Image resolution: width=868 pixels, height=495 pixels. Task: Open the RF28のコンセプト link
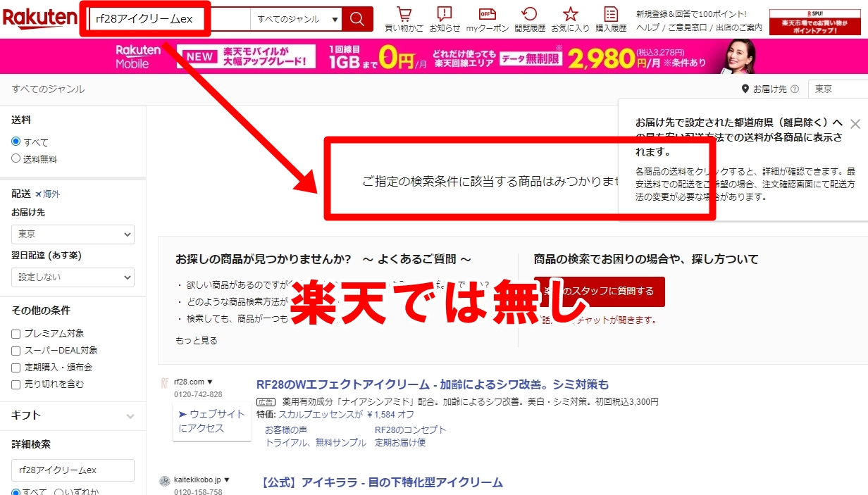click(x=410, y=430)
